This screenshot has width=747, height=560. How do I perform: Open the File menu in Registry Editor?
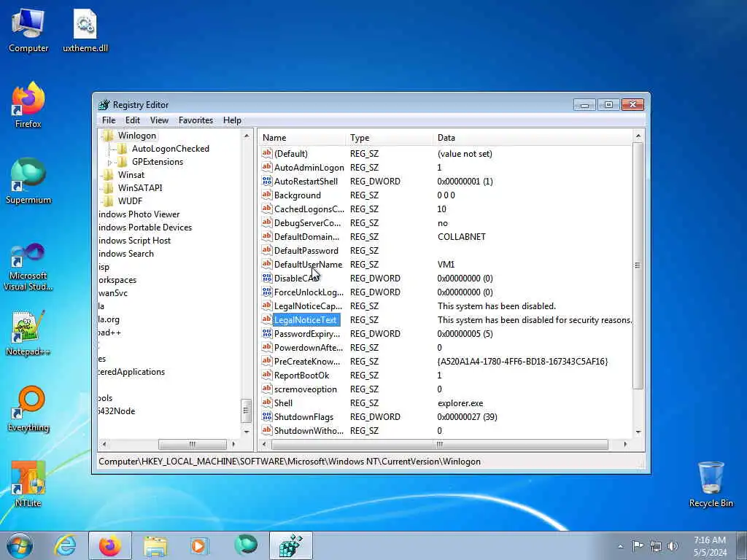pyautogui.click(x=109, y=120)
